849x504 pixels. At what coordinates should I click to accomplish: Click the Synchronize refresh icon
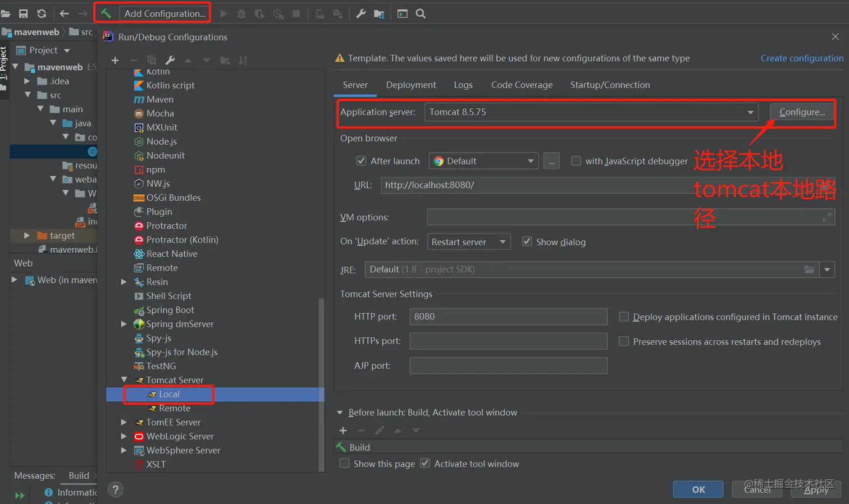coord(42,13)
